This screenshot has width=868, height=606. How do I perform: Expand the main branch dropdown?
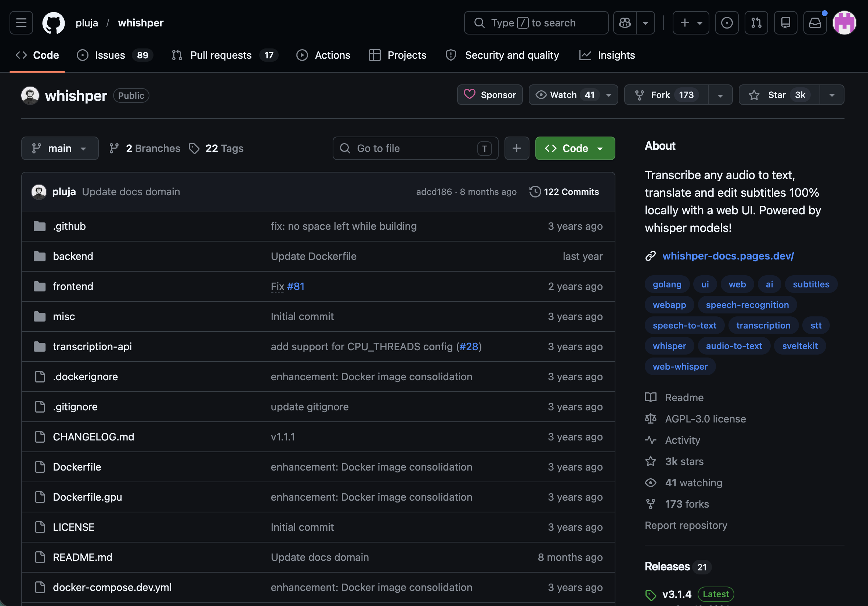click(x=60, y=148)
